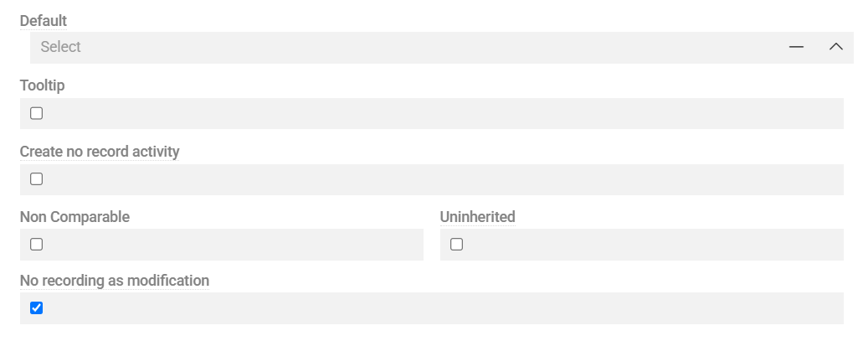Click the Create no record activity label

[100, 152]
